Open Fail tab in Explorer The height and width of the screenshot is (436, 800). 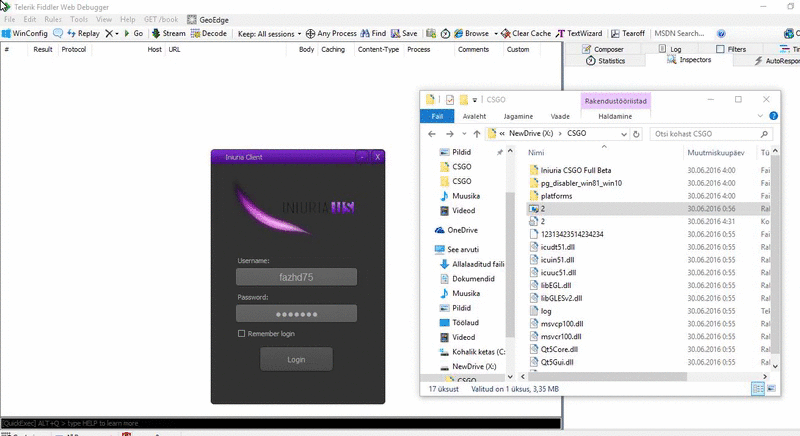pyautogui.click(x=437, y=116)
